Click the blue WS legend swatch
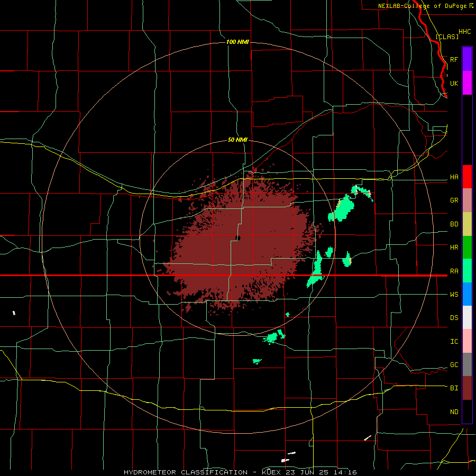 (467, 294)
